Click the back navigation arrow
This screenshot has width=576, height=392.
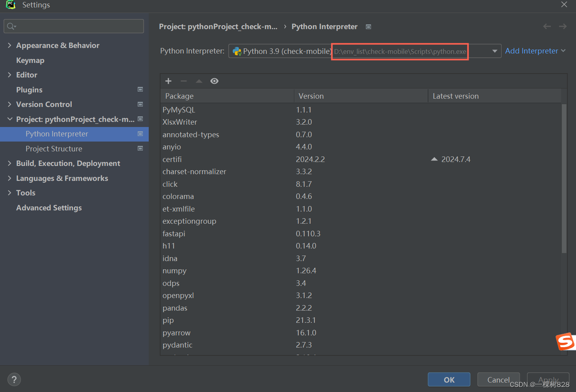(x=547, y=26)
